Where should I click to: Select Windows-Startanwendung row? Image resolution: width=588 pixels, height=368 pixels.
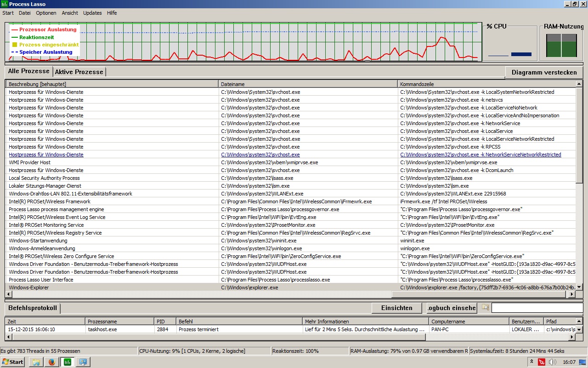[x=290, y=241]
